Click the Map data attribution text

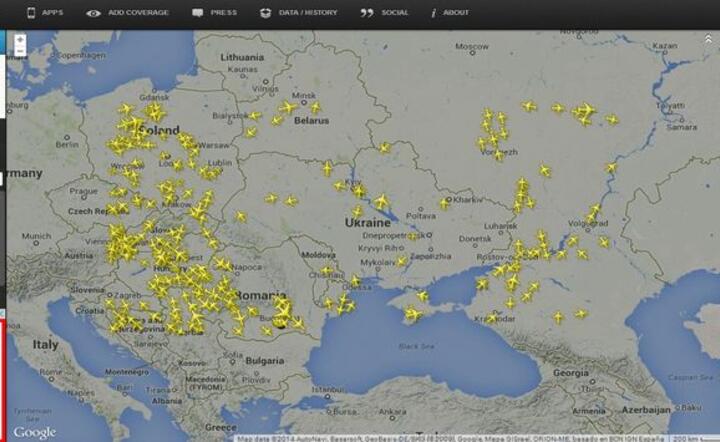[450, 438]
